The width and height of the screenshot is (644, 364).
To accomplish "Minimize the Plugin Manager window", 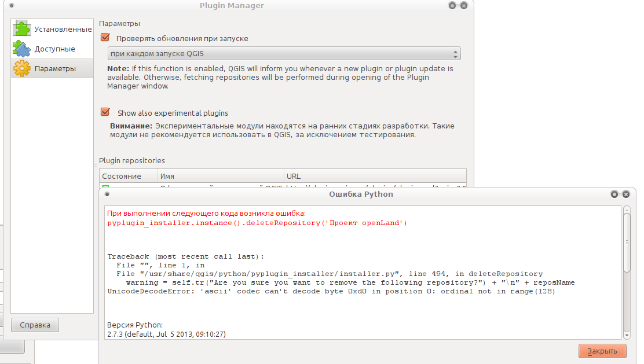I will (452, 5).
